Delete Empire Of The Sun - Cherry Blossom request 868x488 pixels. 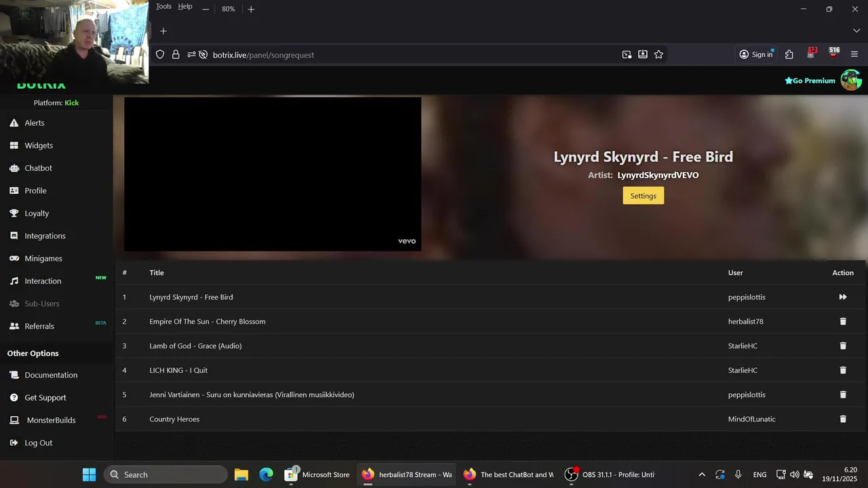843,321
